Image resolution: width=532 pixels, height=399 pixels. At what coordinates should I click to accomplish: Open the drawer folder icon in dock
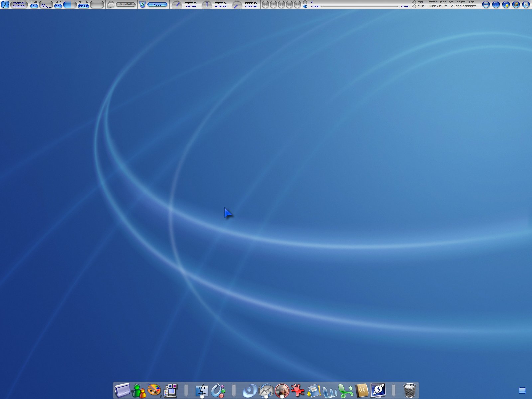click(x=122, y=390)
